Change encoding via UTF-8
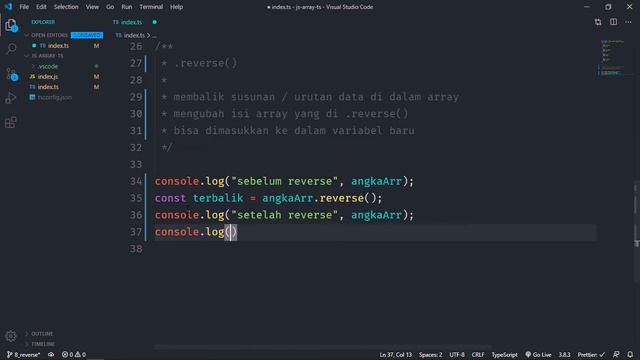The image size is (640, 360). pos(457,355)
